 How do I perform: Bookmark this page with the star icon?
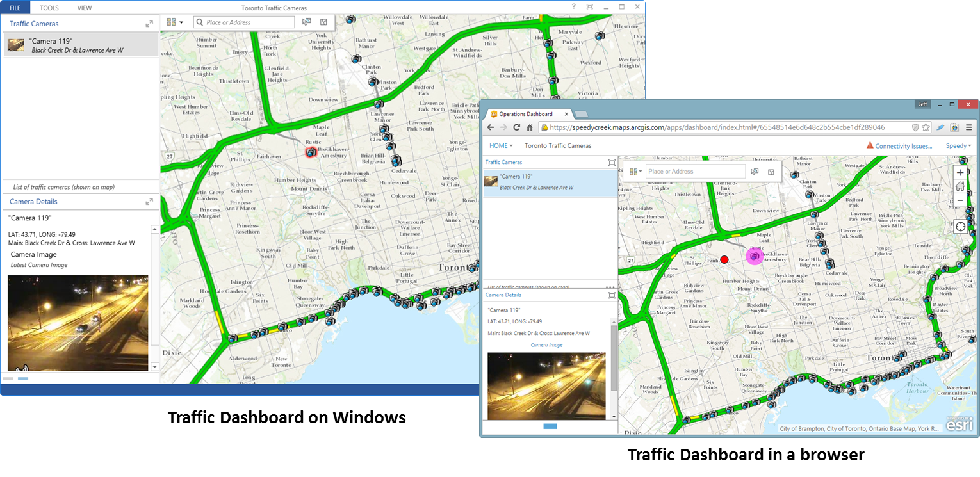tap(926, 127)
